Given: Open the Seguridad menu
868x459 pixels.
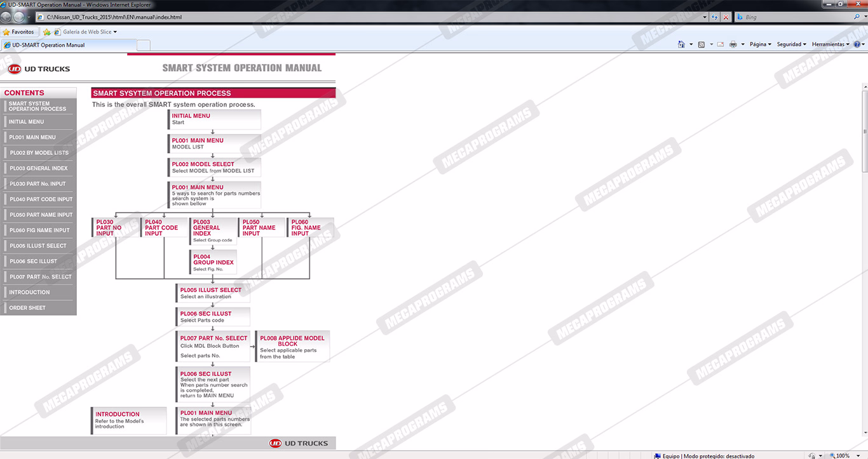Looking at the screenshot, I should tap(792, 44).
